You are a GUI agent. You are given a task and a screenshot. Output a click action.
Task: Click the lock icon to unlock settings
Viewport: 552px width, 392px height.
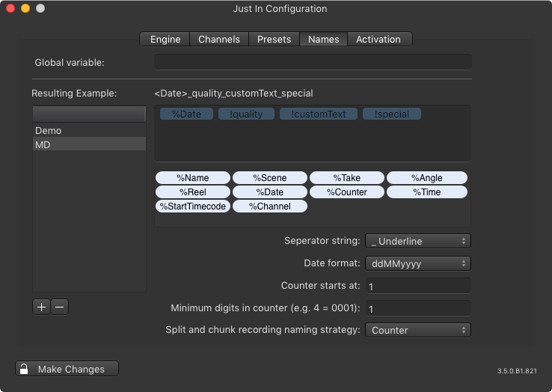pyautogui.click(x=24, y=369)
